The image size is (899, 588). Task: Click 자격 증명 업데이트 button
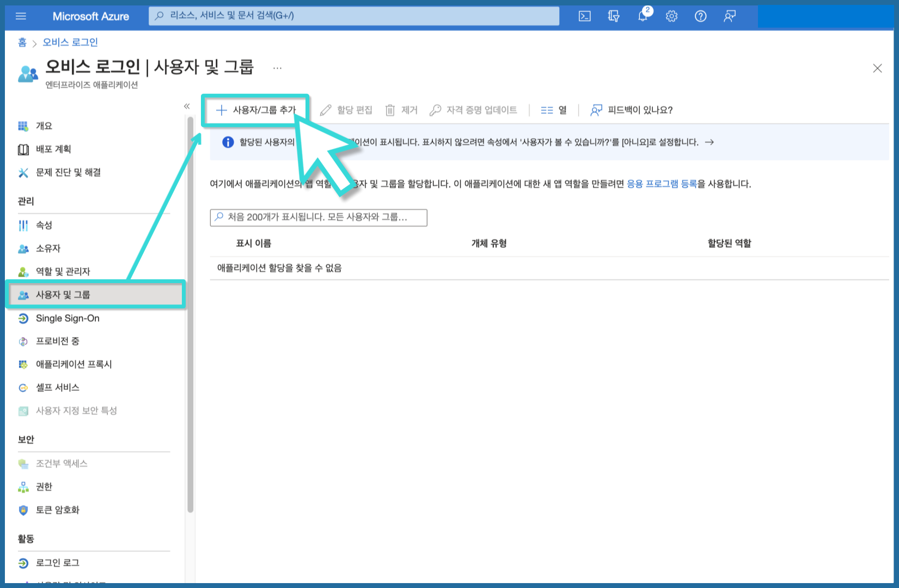tap(473, 111)
